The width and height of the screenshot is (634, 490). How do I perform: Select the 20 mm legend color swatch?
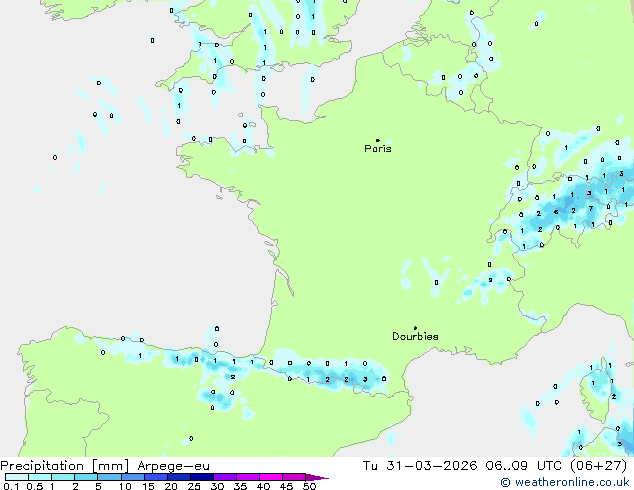tap(178, 477)
